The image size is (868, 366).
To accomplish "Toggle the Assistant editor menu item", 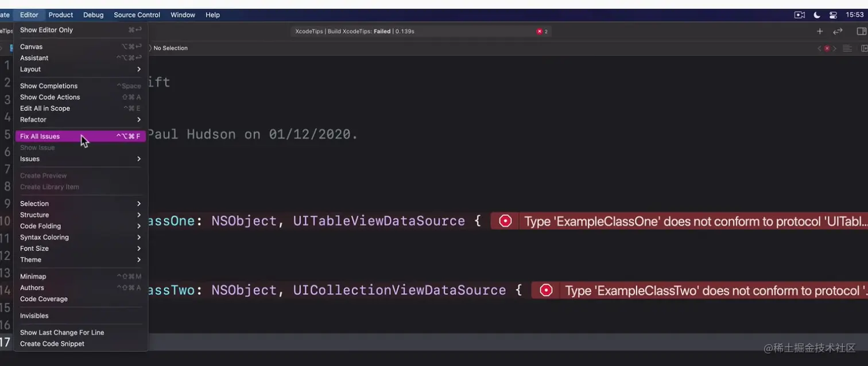I will pos(80,58).
